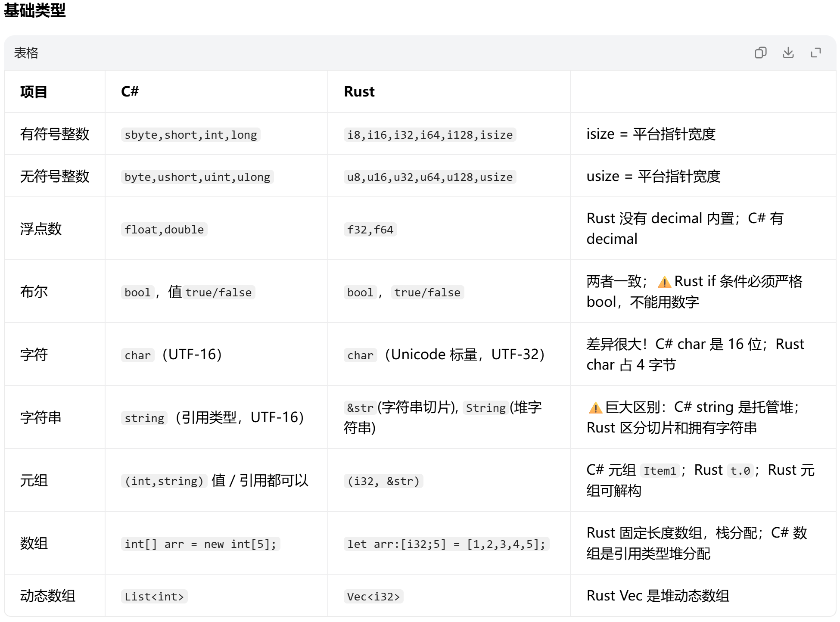
Task: Select the sbyte,short,int,long code cell
Action: [191, 135]
